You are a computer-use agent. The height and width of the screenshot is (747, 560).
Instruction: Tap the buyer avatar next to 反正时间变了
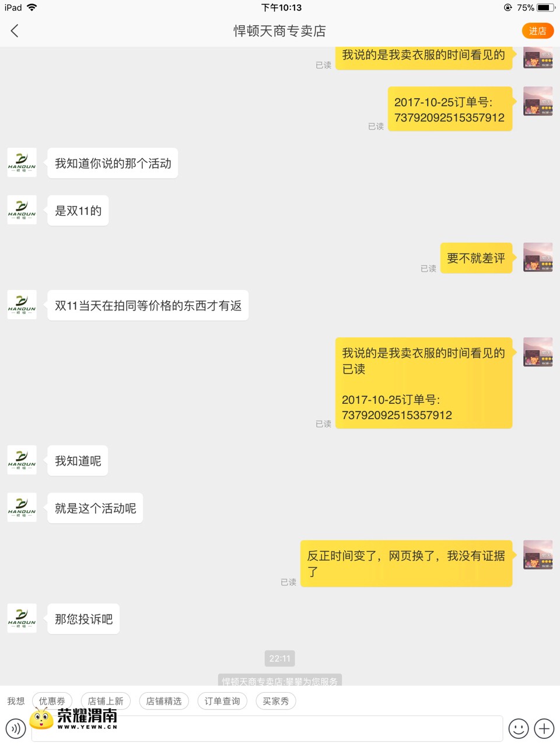[x=538, y=555]
